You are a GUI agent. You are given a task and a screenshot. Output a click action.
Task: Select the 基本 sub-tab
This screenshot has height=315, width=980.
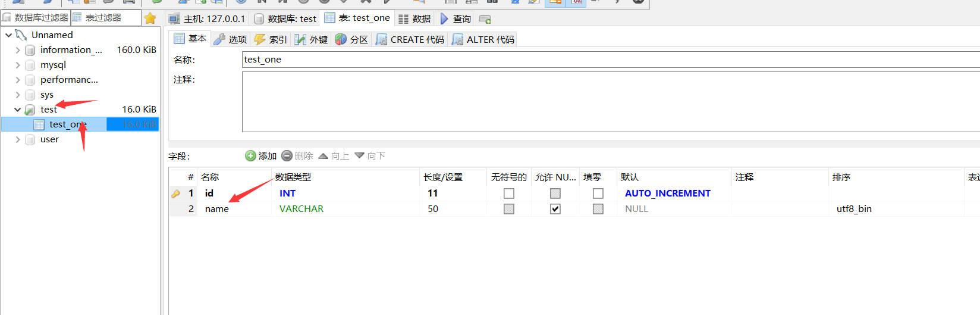click(190, 39)
